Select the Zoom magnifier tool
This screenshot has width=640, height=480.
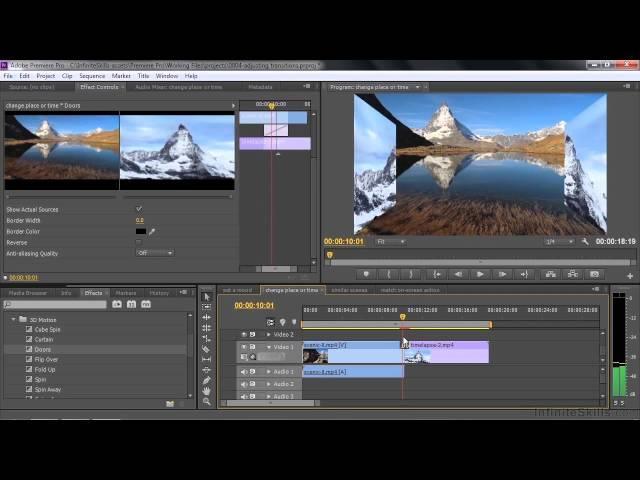pos(207,402)
